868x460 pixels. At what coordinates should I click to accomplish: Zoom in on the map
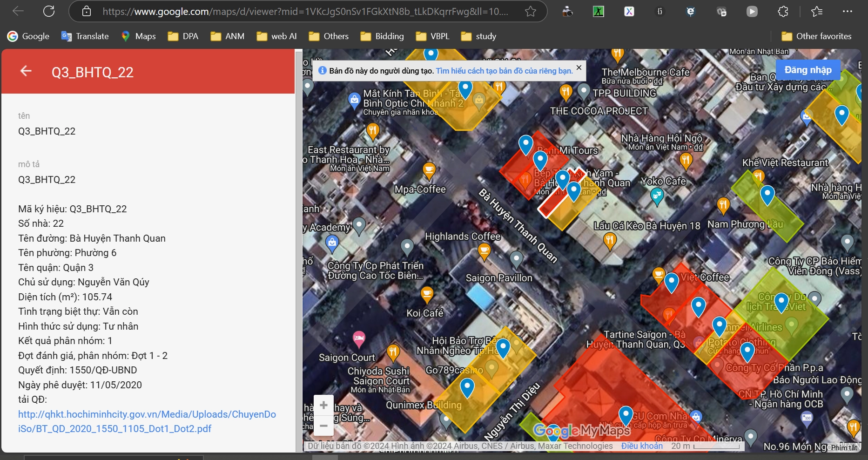[323, 405]
